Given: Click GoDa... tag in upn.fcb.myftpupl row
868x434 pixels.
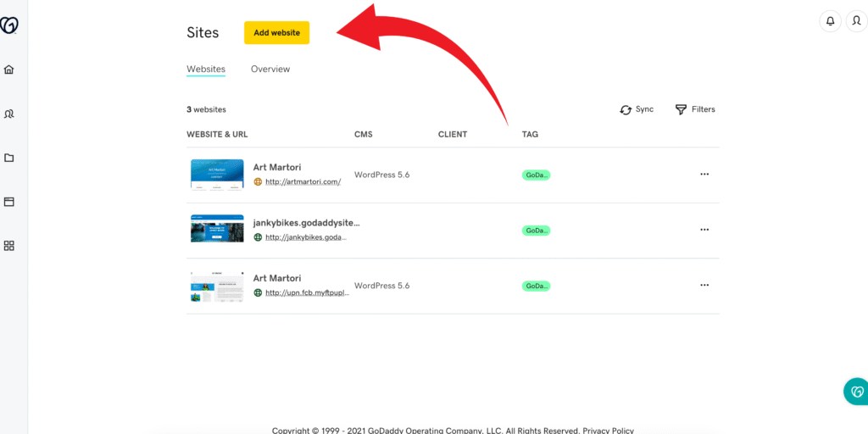Looking at the screenshot, I should pyautogui.click(x=536, y=287).
